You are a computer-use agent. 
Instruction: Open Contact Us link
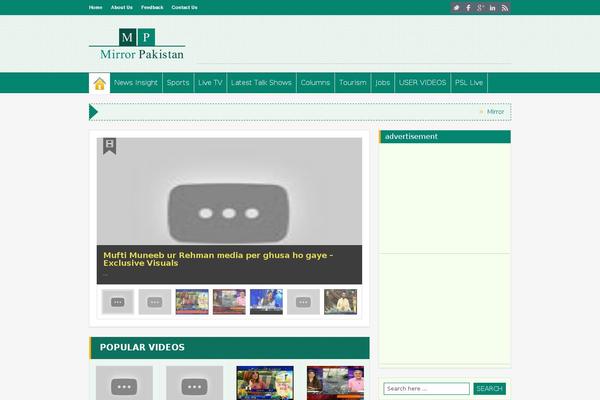point(184,7)
